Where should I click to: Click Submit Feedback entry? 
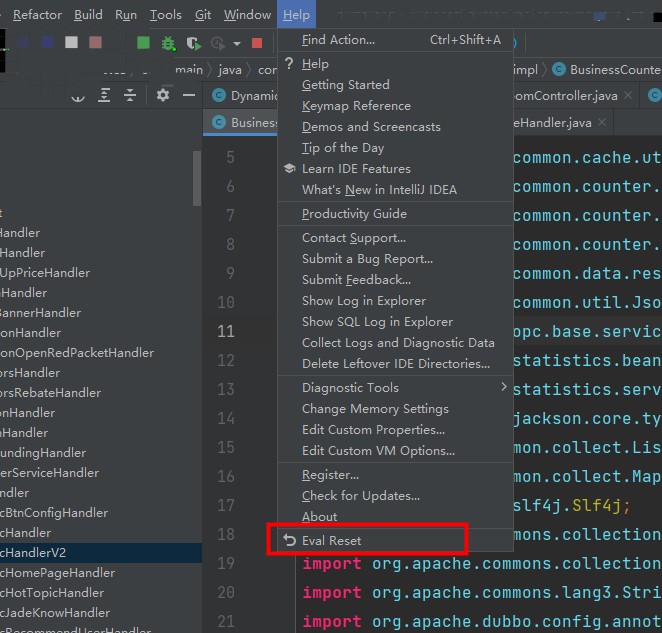pos(395,280)
